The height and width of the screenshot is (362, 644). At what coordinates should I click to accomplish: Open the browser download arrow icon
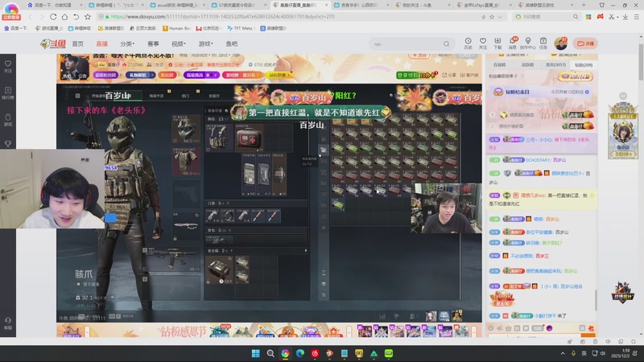pos(625,17)
